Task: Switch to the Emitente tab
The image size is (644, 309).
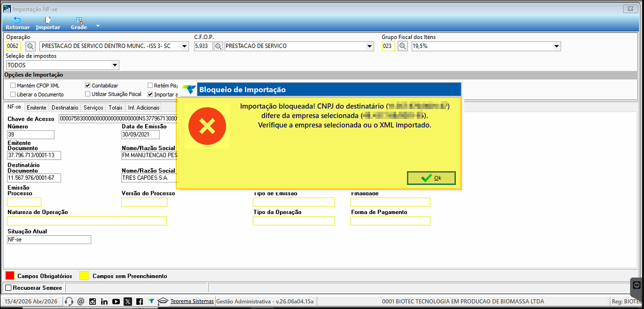Action: [36, 108]
